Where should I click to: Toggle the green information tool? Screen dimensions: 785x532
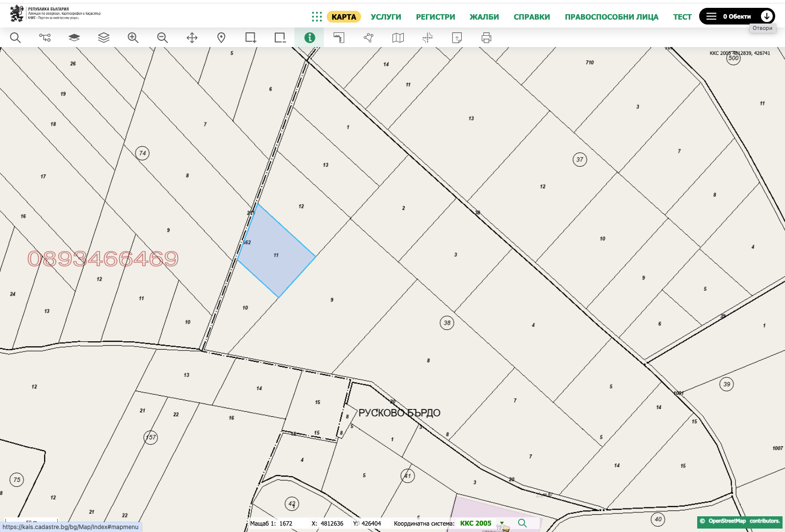pos(310,38)
